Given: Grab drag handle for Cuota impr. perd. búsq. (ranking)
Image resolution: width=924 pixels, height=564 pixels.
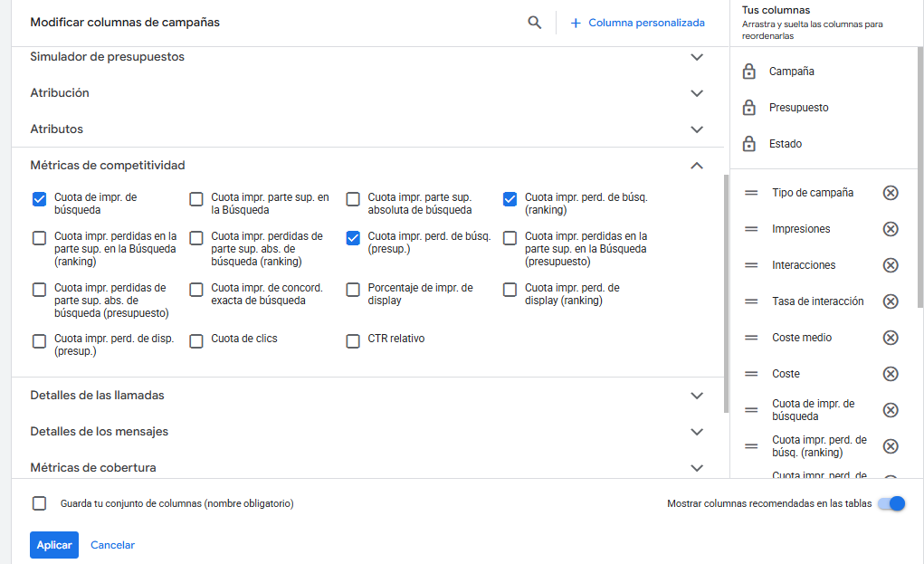Looking at the screenshot, I should coord(751,446).
